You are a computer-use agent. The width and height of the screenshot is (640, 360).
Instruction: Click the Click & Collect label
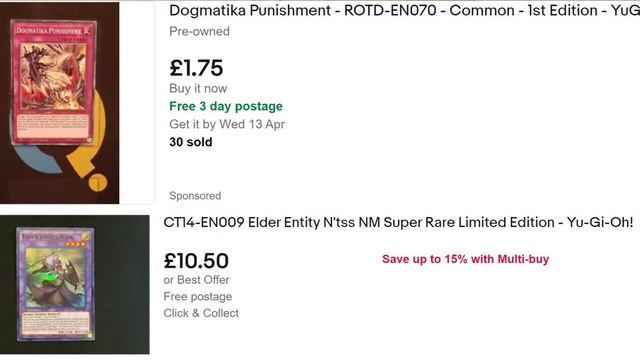point(201,313)
